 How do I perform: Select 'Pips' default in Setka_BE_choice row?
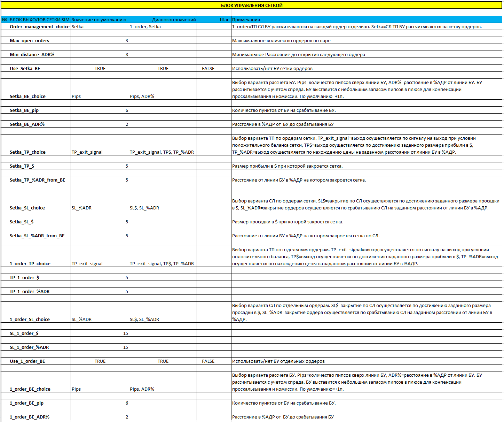point(100,89)
